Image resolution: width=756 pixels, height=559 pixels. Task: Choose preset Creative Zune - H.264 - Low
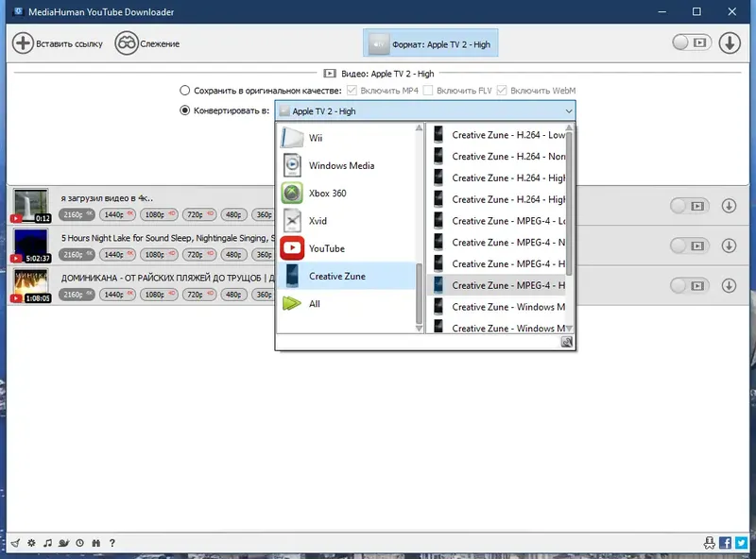tap(497, 135)
